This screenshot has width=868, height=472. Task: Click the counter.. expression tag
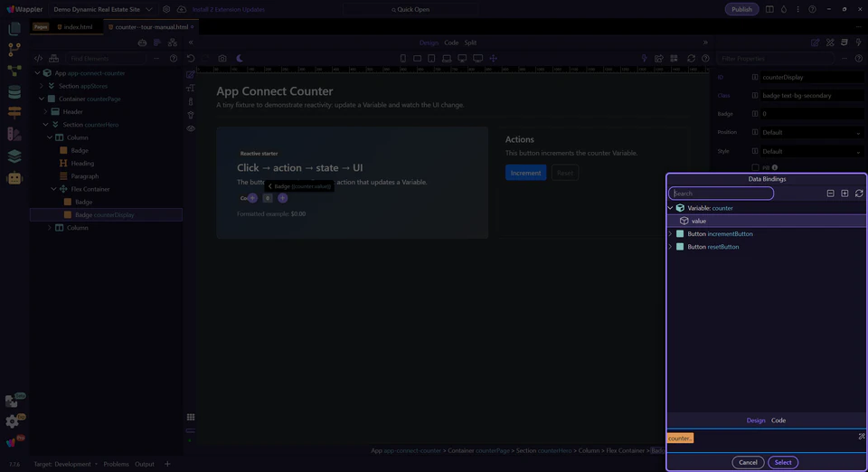pos(680,439)
